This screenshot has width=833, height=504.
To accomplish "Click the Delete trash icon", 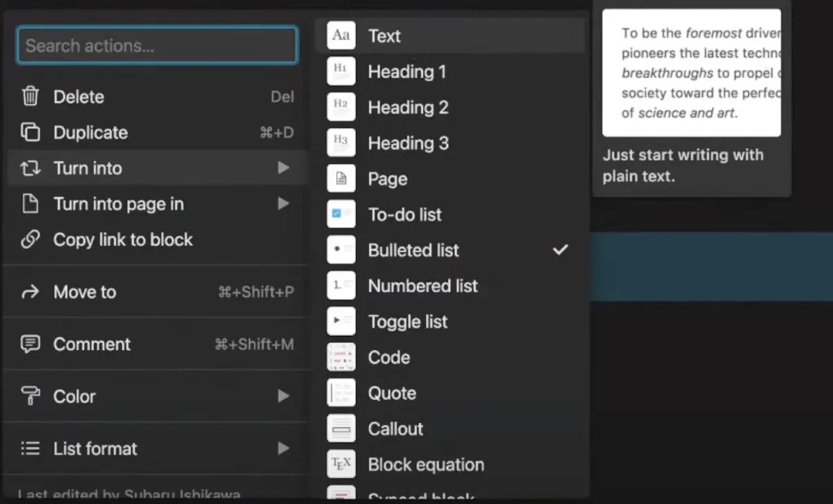I will tap(31, 96).
